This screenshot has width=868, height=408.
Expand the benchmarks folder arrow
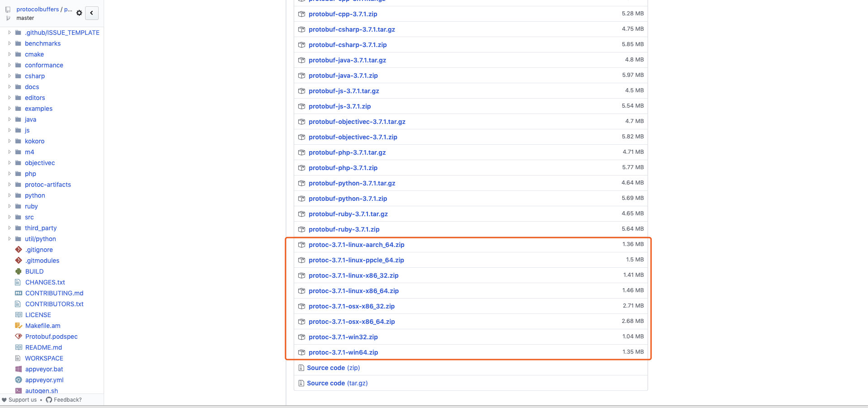click(10, 43)
